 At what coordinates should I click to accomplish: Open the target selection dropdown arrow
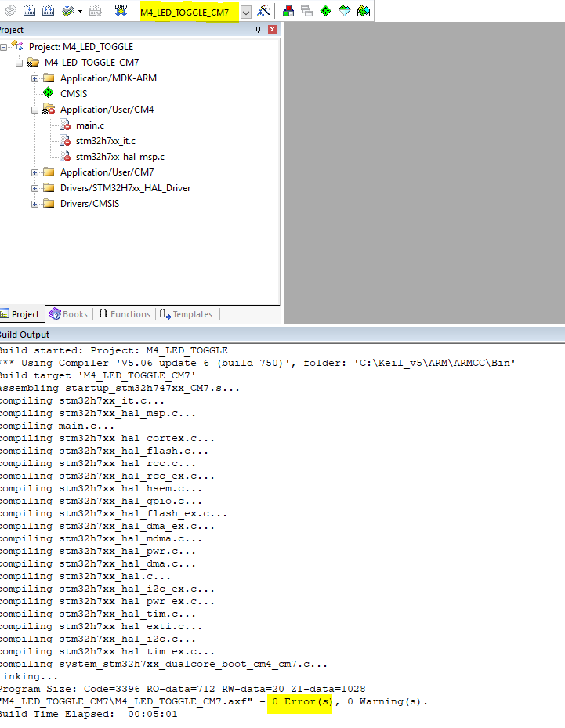click(246, 12)
